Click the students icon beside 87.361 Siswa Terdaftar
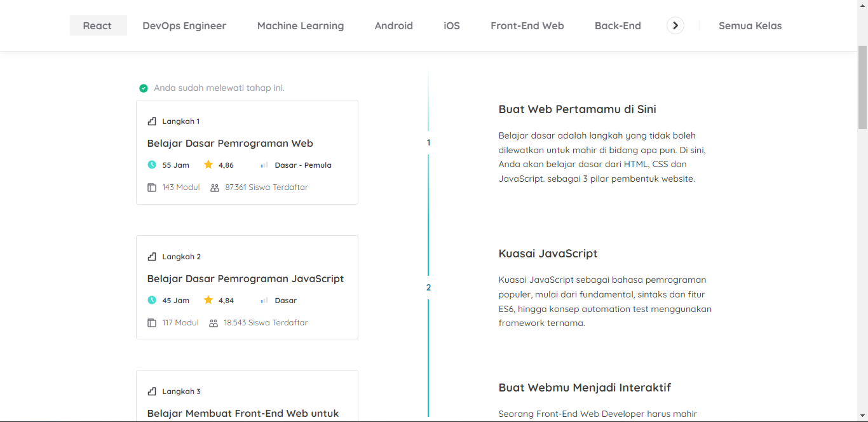This screenshot has width=868, height=422. [x=215, y=187]
